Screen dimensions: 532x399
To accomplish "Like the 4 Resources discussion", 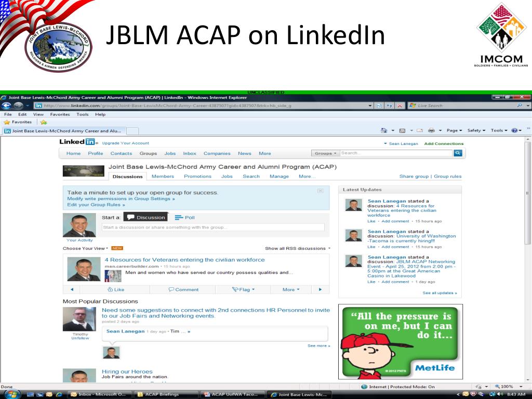I will click(116, 289).
